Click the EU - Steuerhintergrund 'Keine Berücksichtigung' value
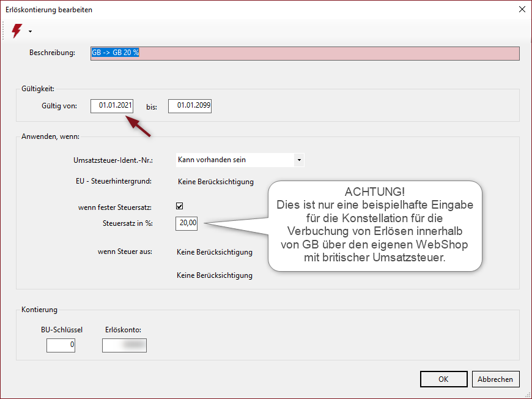The image size is (532, 399). 215,181
